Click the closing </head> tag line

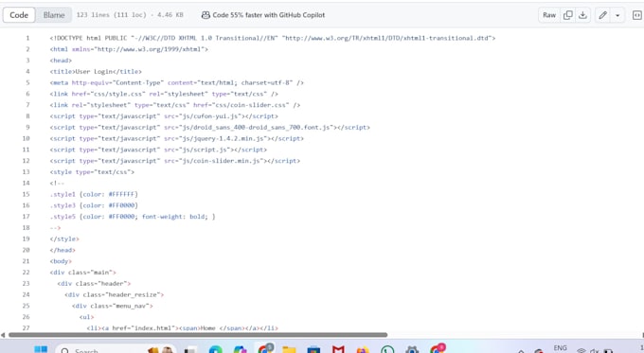coord(63,250)
